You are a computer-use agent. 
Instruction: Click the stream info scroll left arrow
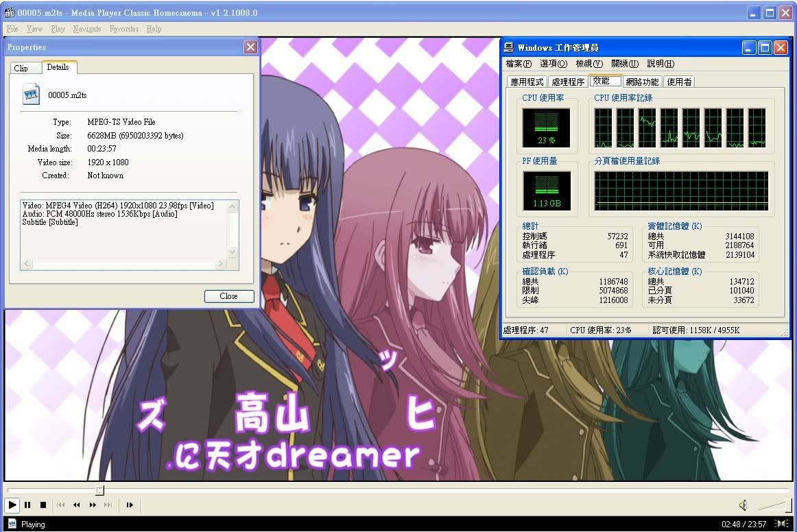coord(27,264)
